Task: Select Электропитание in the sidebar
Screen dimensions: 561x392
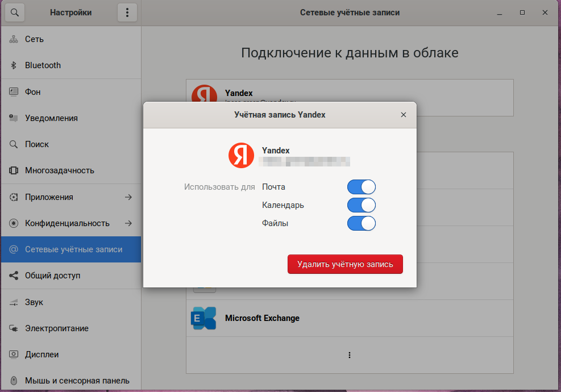Action: pos(56,328)
